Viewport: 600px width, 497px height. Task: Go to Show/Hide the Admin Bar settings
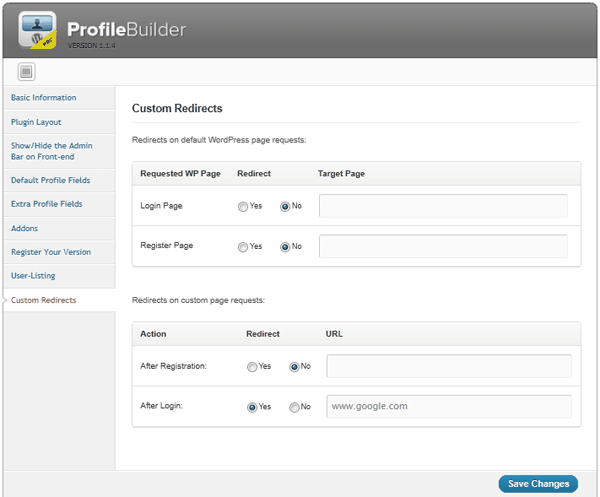click(52, 151)
